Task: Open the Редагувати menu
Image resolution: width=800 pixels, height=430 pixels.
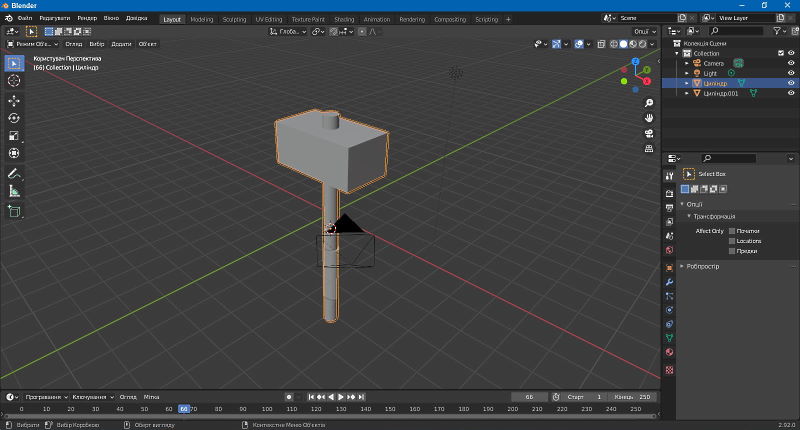Action: coord(55,18)
